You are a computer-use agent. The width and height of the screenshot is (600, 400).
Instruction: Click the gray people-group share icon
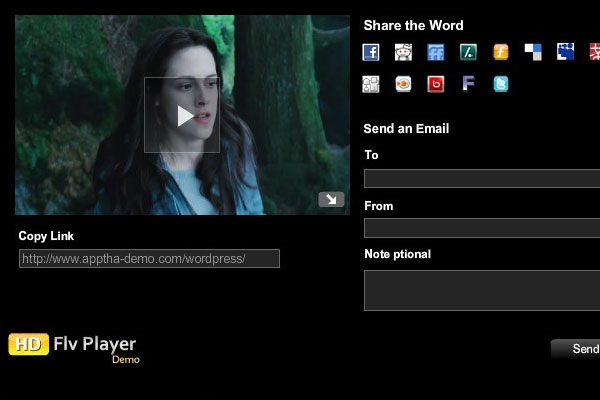(x=371, y=84)
